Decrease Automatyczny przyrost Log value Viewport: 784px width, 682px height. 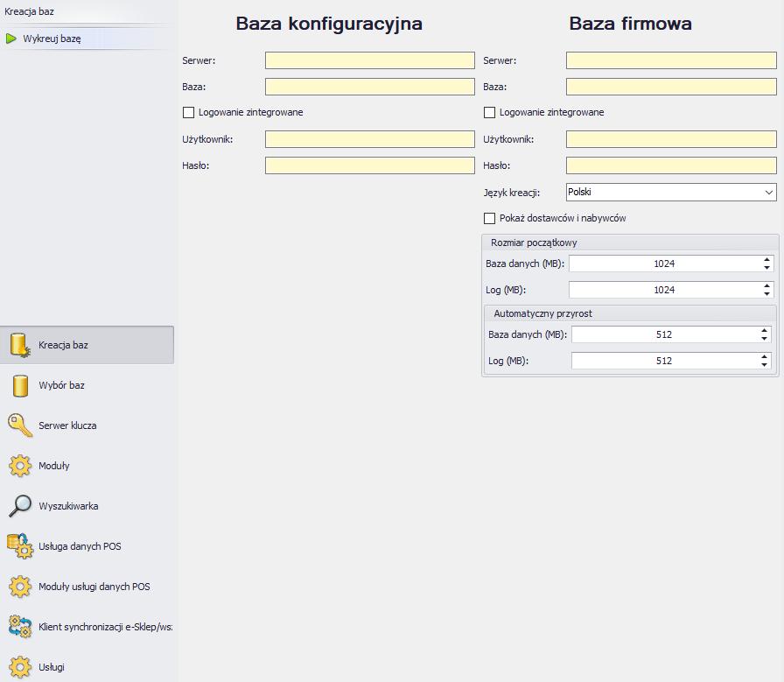(x=764, y=365)
